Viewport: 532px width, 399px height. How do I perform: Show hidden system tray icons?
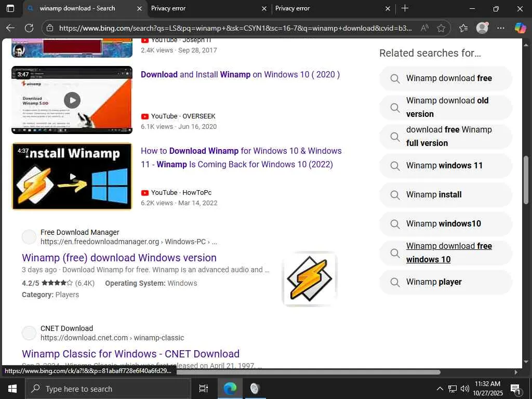pyautogui.click(x=440, y=389)
